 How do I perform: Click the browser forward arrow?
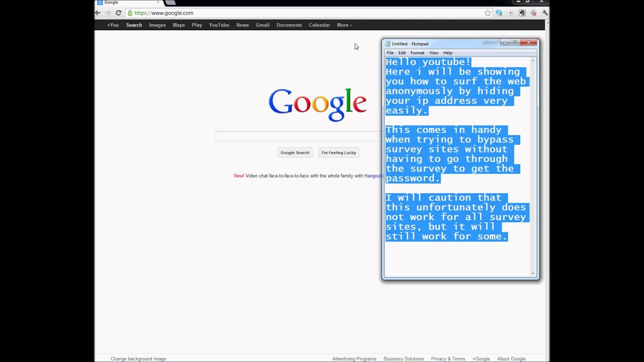pyautogui.click(x=108, y=13)
